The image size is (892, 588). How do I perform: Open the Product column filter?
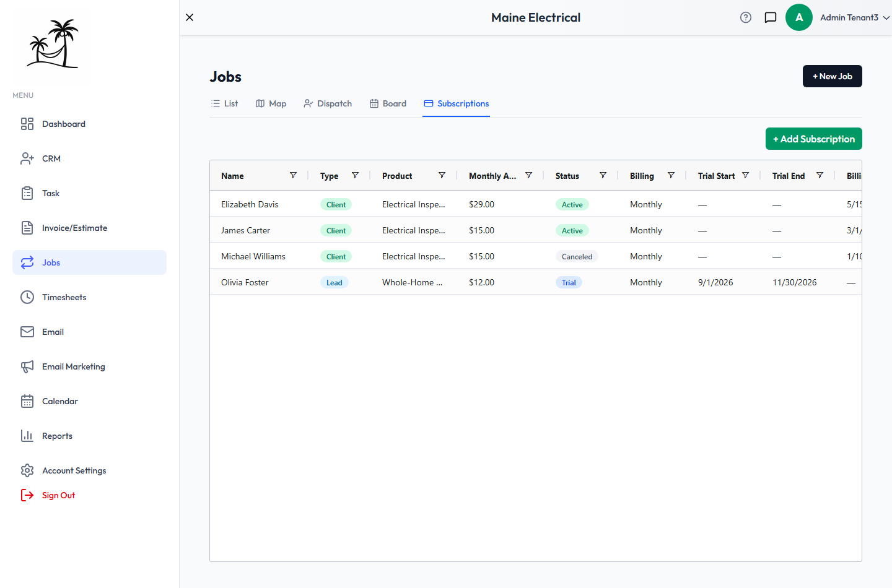pyautogui.click(x=442, y=175)
